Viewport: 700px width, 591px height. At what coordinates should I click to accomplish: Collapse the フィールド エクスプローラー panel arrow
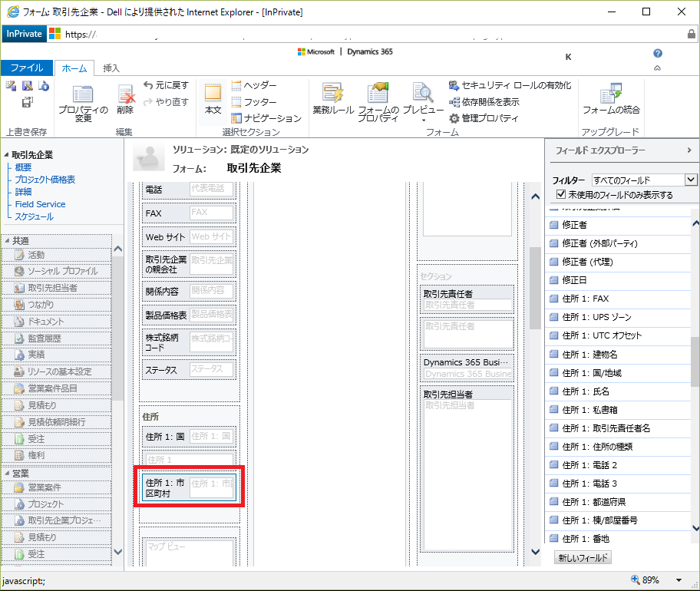click(689, 150)
